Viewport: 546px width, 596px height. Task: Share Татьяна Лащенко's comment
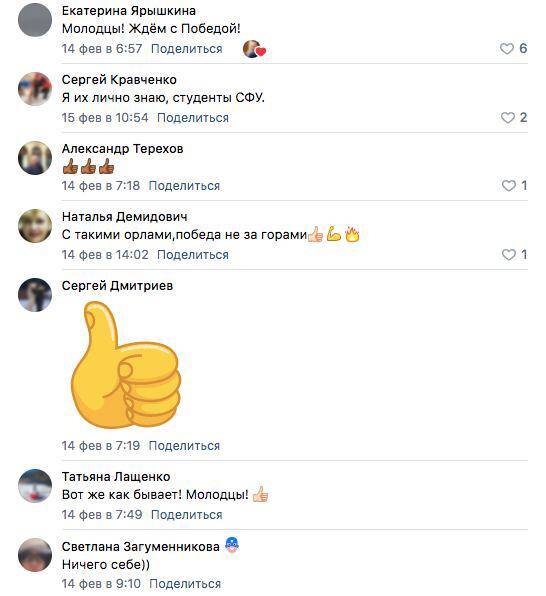tap(187, 515)
